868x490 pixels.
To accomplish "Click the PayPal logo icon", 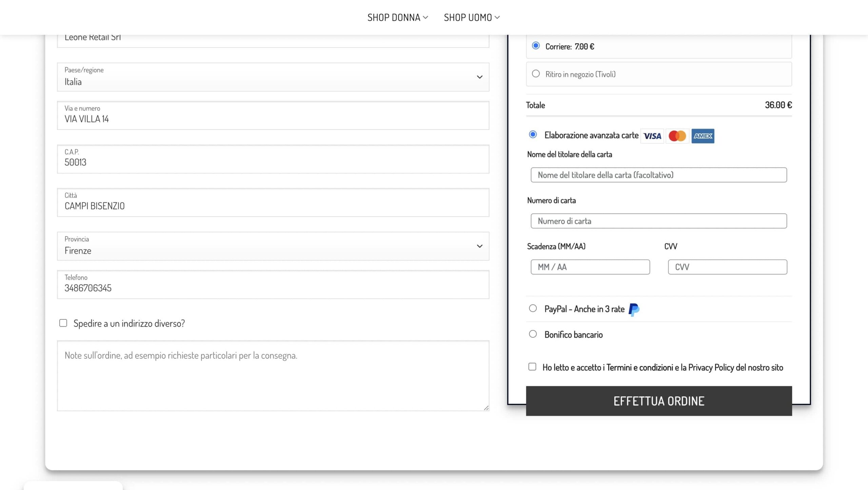I will pos(634,310).
